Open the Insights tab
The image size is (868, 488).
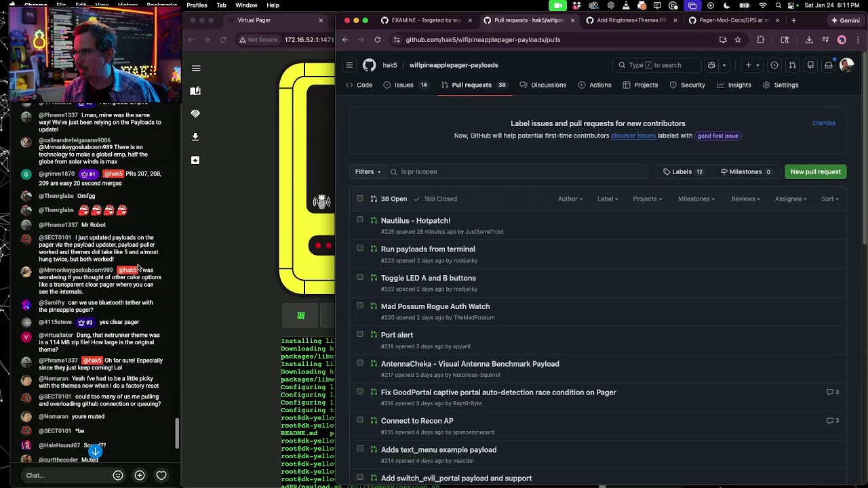coord(734,85)
